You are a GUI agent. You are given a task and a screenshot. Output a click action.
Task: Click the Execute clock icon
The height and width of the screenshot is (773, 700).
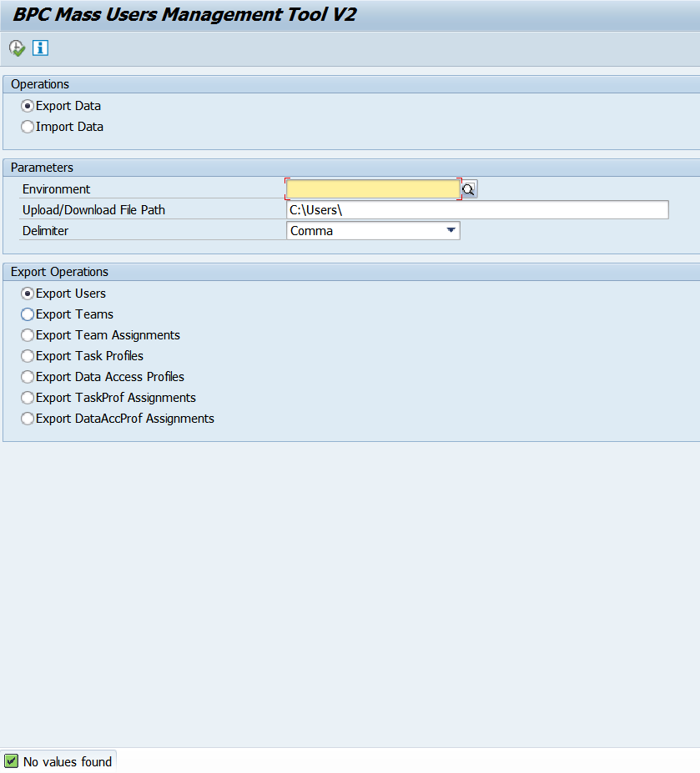tap(17, 48)
